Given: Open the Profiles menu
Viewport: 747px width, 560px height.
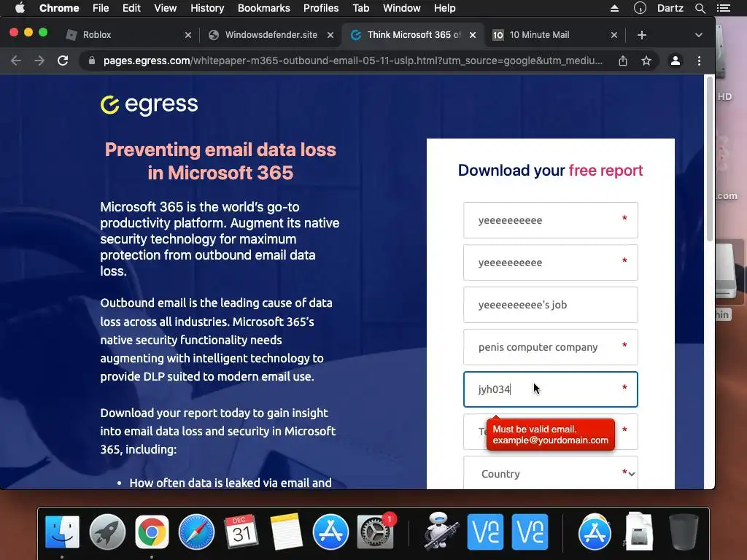Looking at the screenshot, I should [321, 8].
